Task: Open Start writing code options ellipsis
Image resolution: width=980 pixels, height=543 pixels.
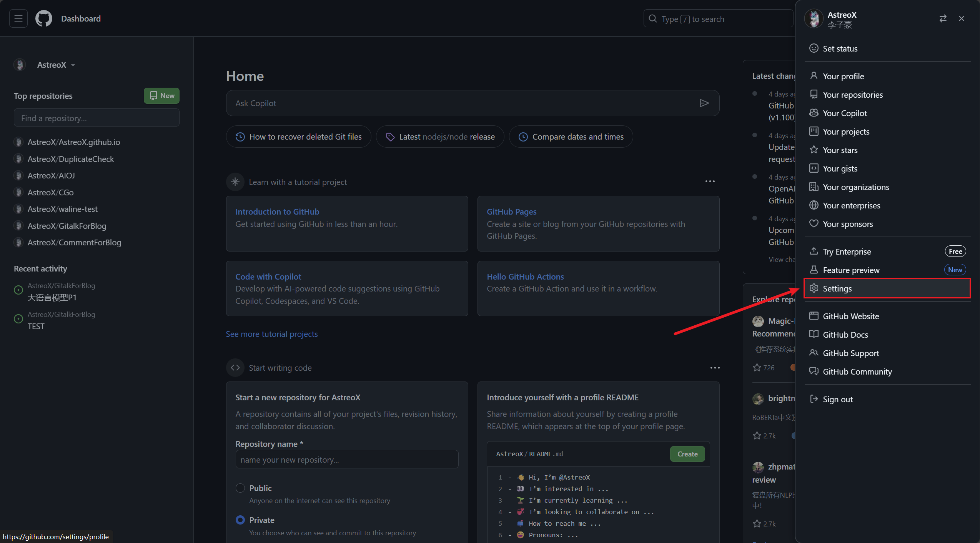Action: pos(715,368)
